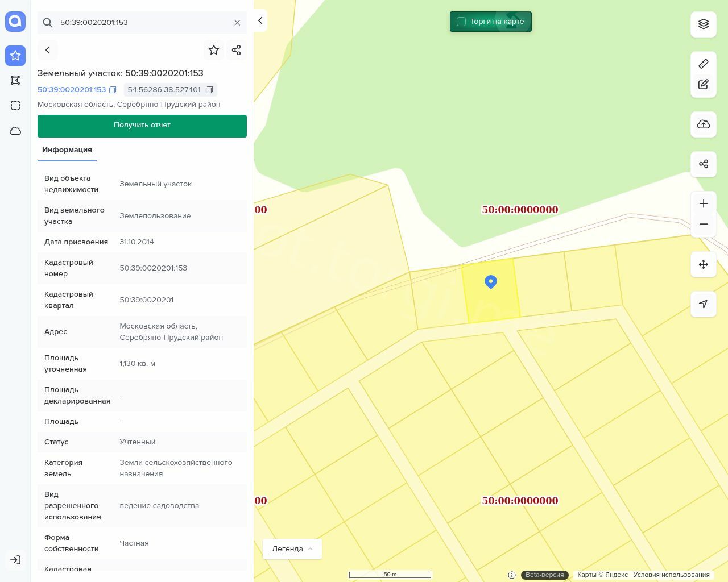This screenshot has width=728, height=582.
Task: Add parcel to favorites with star icon
Action: click(x=214, y=50)
